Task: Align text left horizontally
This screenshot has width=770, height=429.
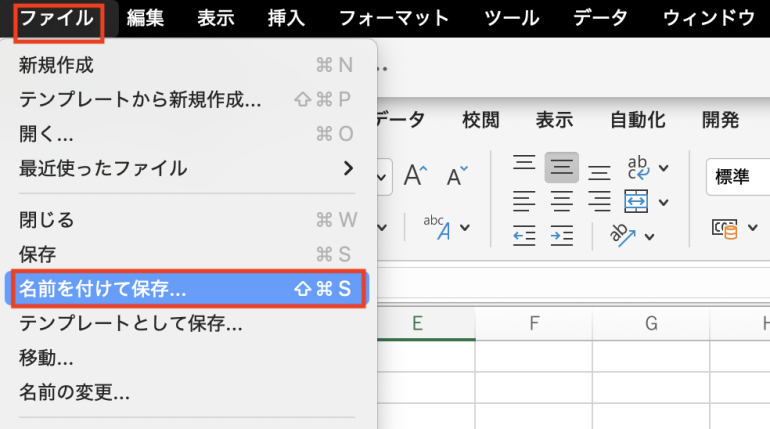Action: pos(524,201)
